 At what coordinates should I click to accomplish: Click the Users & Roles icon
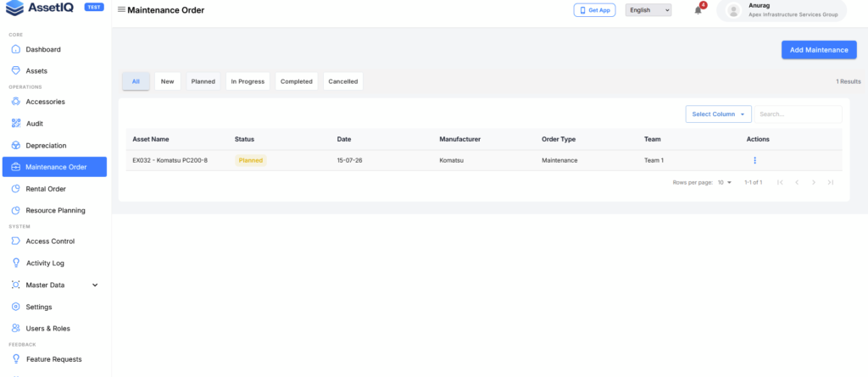(x=16, y=328)
